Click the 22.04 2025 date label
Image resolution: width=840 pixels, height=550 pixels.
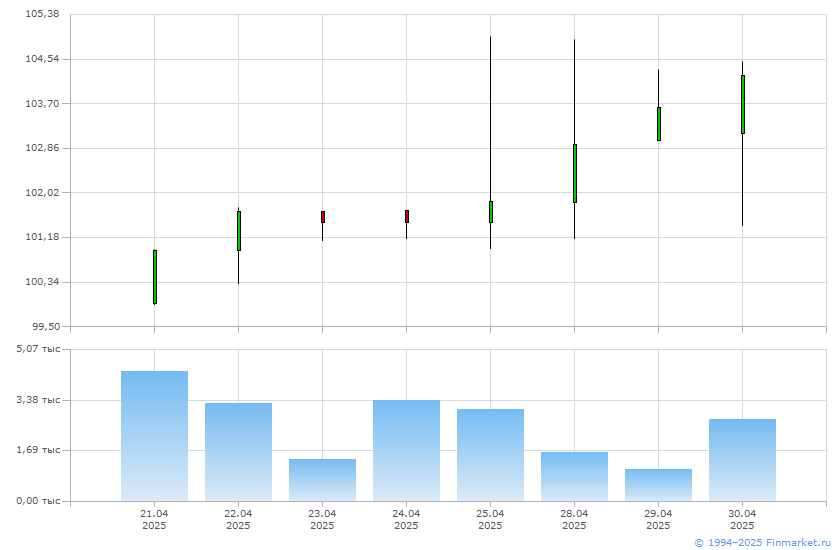tap(238, 519)
